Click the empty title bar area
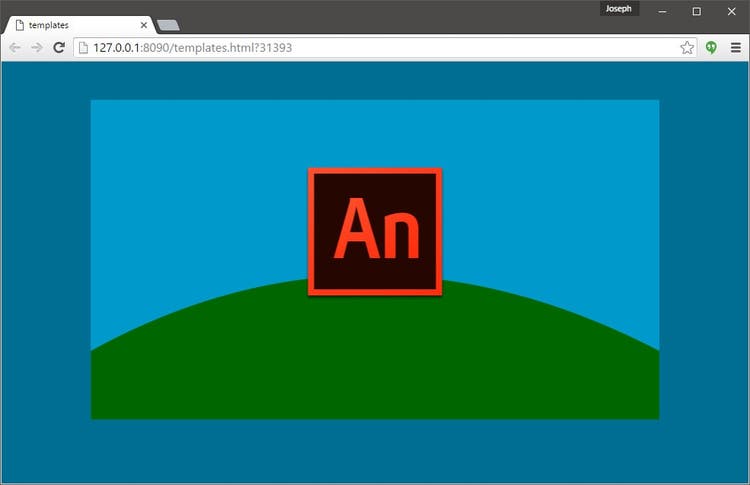The width and height of the screenshot is (750, 485). [x=400, y=12]
